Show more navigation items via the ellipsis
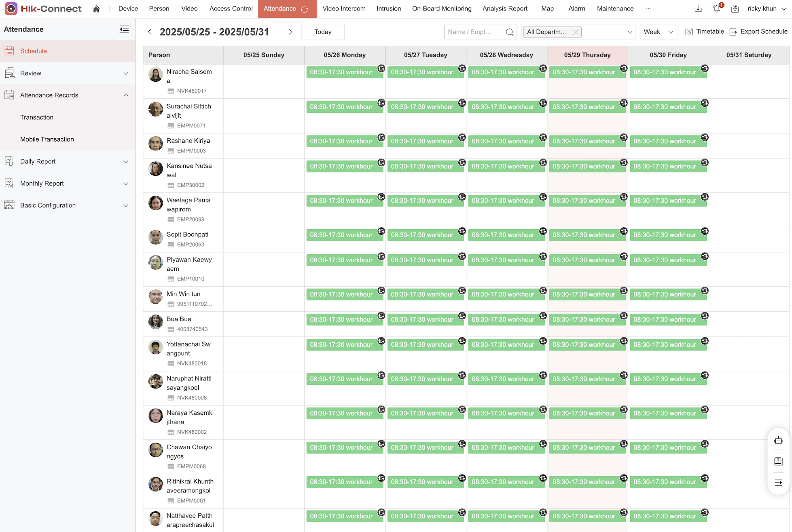The width and height of the screenshot is (792, 532). pos(648,8)
